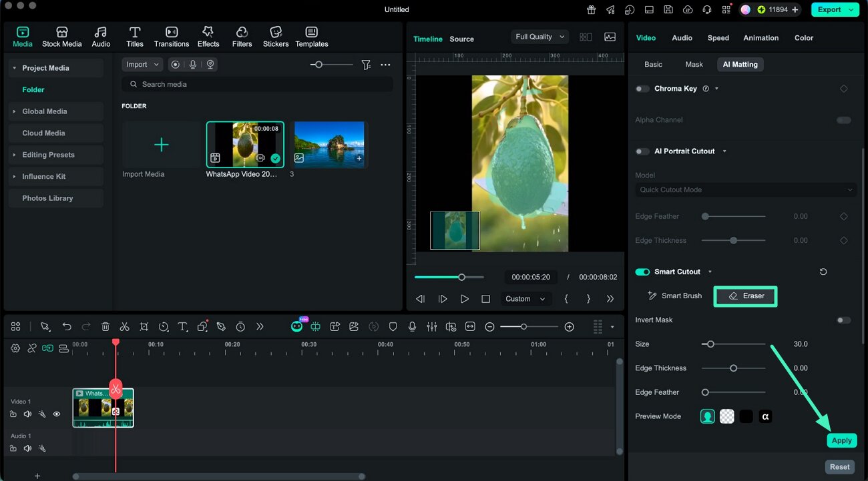Switch to the Speed tab
The height and width of the screenshot is (481, 868).
[x=718, y=38]
